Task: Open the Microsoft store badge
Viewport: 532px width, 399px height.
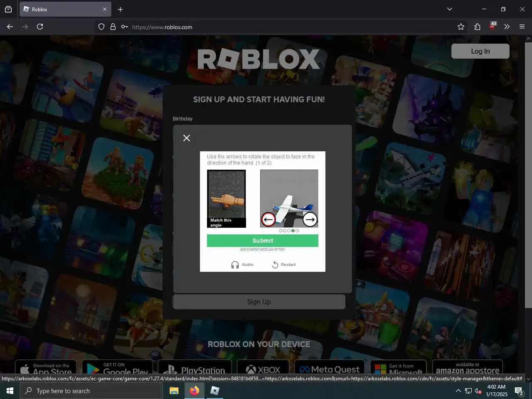Action: click(398, 367)
